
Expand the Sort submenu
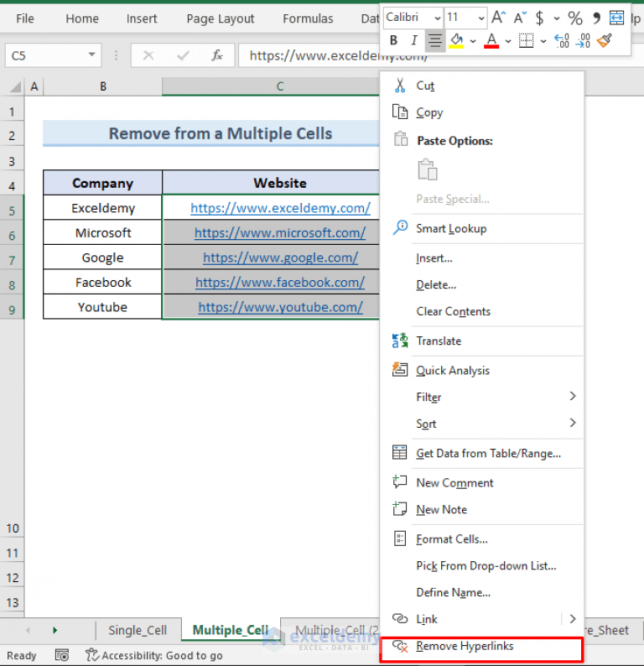point(573,423)
